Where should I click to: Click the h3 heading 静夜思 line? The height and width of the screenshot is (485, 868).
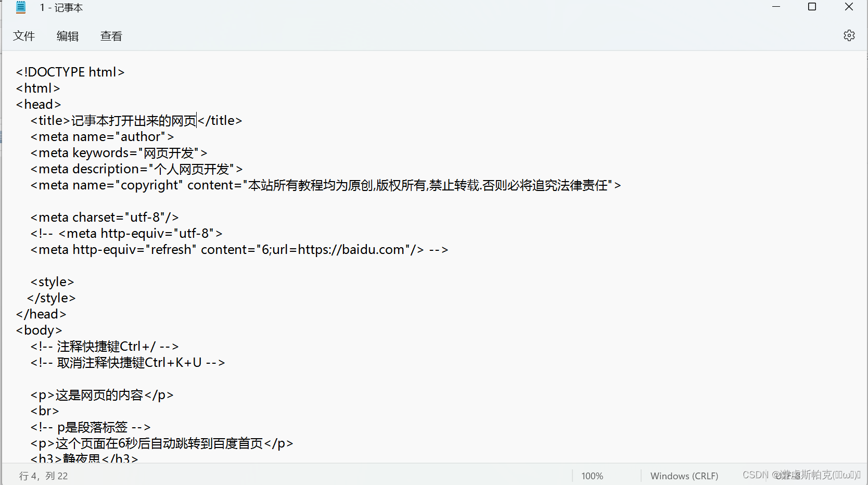84,458
